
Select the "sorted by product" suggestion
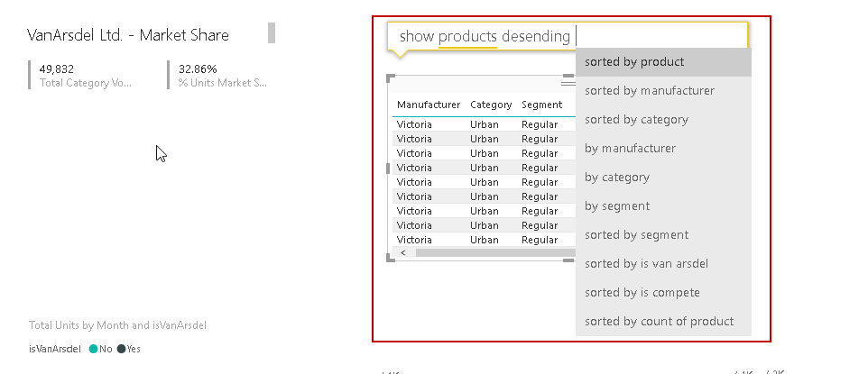663,62
